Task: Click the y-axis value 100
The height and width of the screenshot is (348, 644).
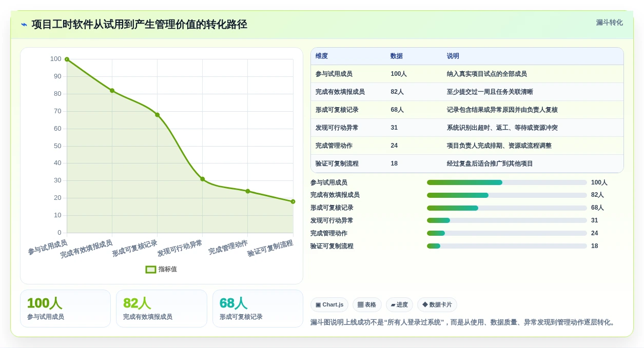Action: click(x=55, y=59)
